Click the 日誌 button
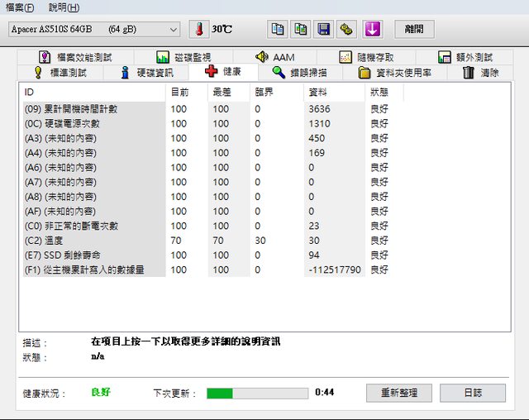The width and height of the screenshot is (529, 420). point(472,393)
